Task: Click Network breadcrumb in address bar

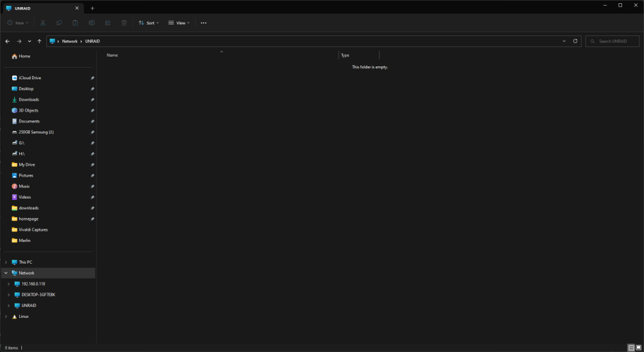Action: click(70, 41)
